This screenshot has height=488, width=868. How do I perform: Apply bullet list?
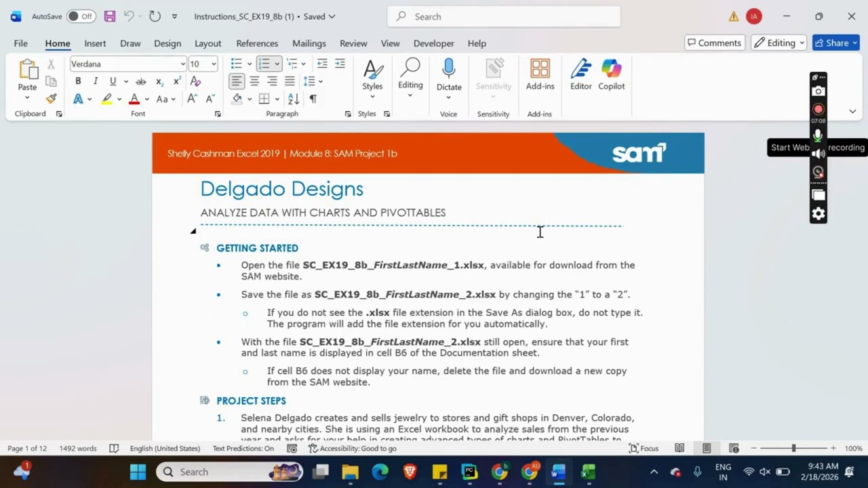click(x=236, y=64)
